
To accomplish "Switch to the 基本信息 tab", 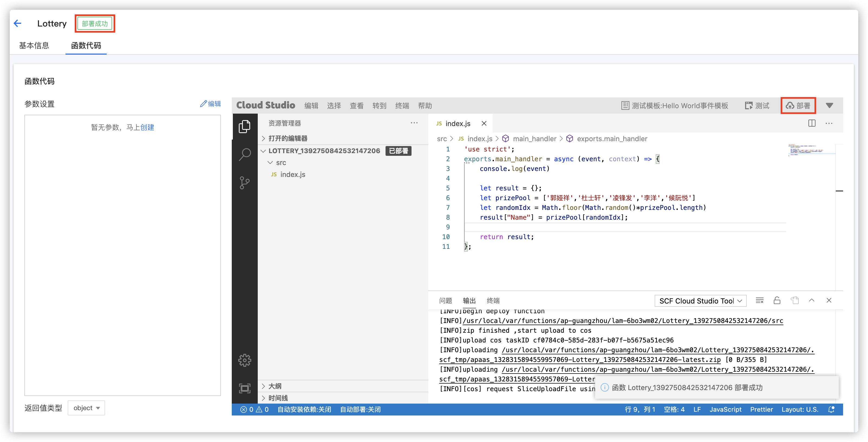I will tap(34, 45).
